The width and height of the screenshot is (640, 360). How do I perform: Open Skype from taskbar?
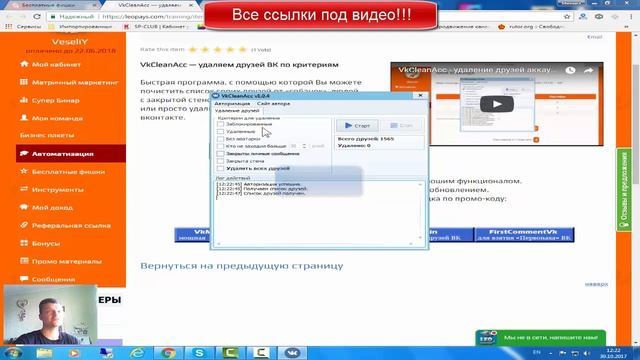pos(199,353)
